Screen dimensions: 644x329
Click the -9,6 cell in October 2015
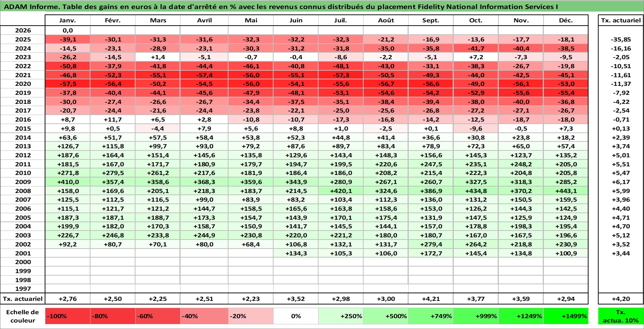click(x=476, y=128)
